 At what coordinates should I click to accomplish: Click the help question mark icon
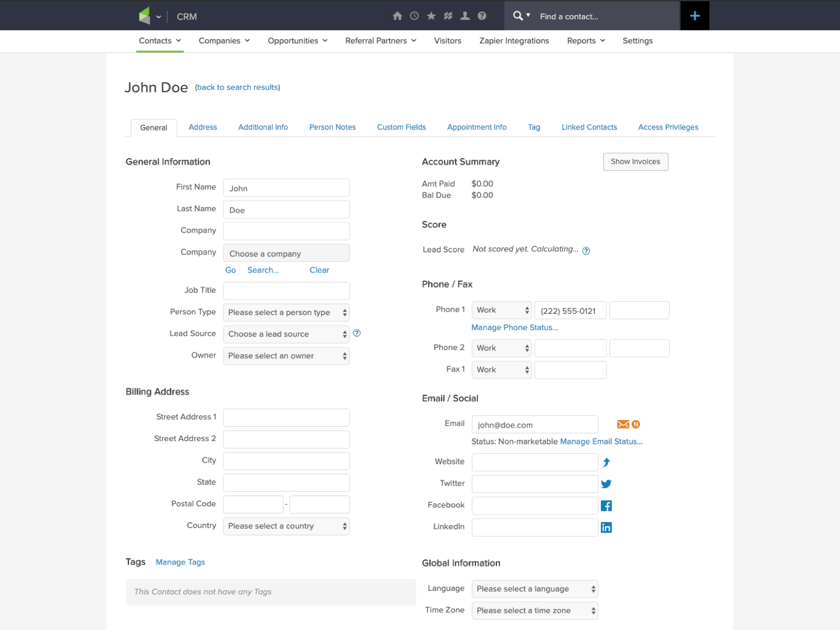tap(482, 16)
